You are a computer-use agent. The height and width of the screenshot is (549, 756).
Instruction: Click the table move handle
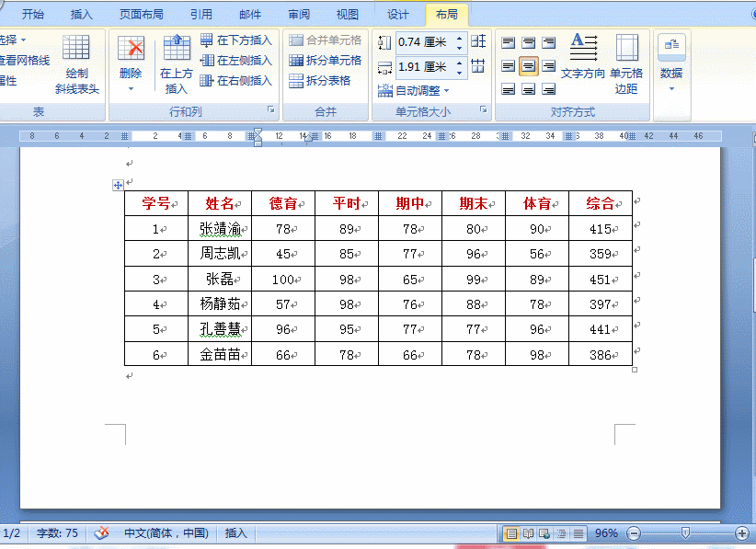point(118,185)
